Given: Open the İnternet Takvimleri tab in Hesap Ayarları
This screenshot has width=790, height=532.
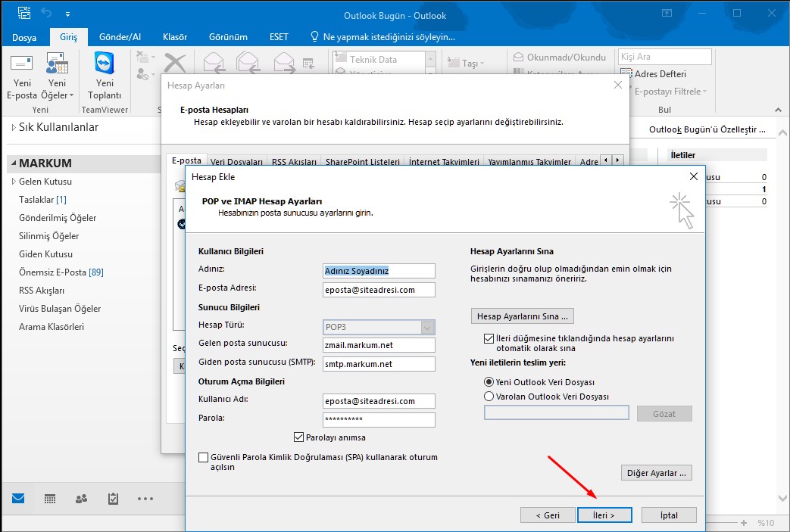Looking at the screenshot, I should pyautogui.click(x=444, y=161).
